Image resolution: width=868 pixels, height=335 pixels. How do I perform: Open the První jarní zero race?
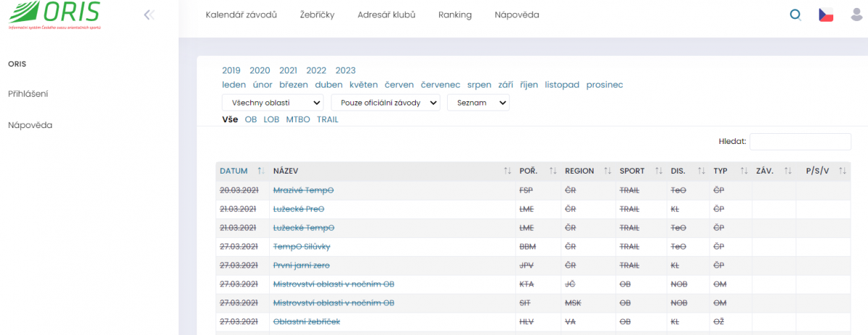pos(302,265)
